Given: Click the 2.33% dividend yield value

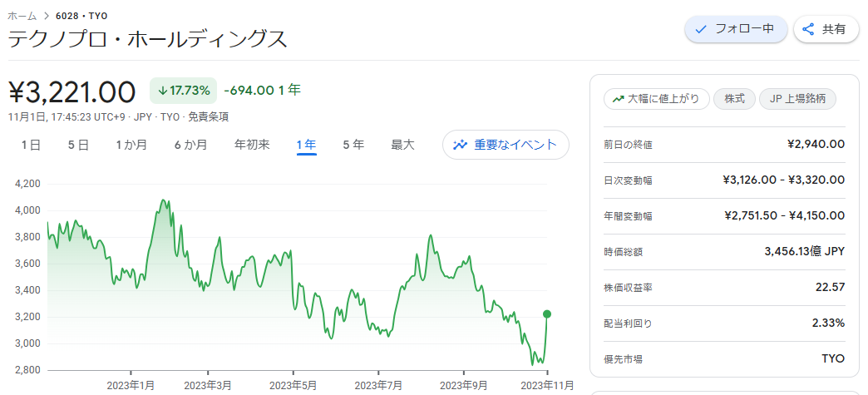Looking at the screenshot, I should [x=829, y=323].
